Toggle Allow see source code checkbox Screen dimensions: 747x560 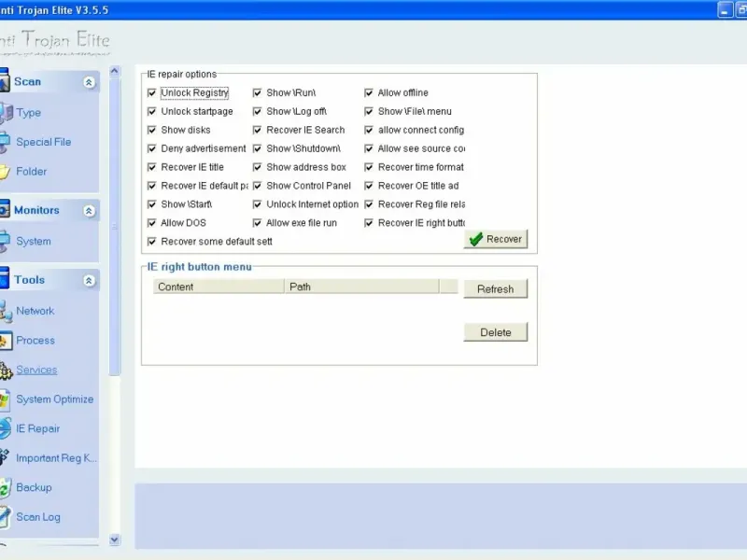[x=369, y=148]
